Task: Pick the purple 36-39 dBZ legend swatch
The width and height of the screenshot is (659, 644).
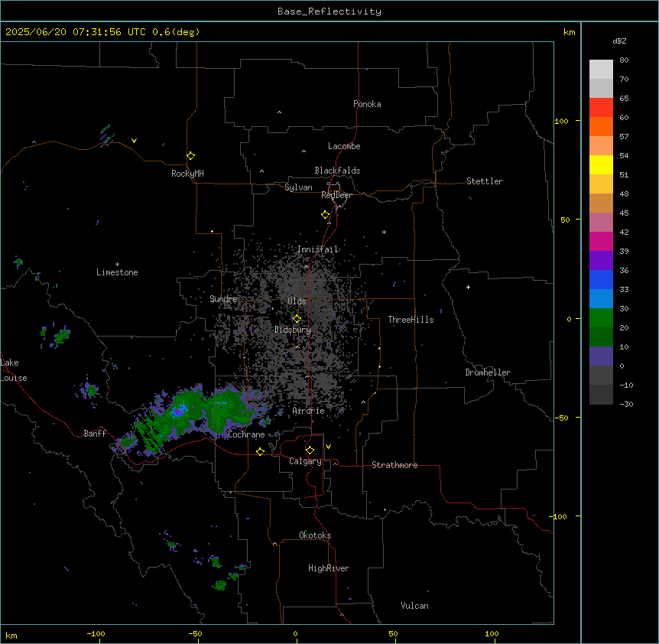Action: point(601,260)
